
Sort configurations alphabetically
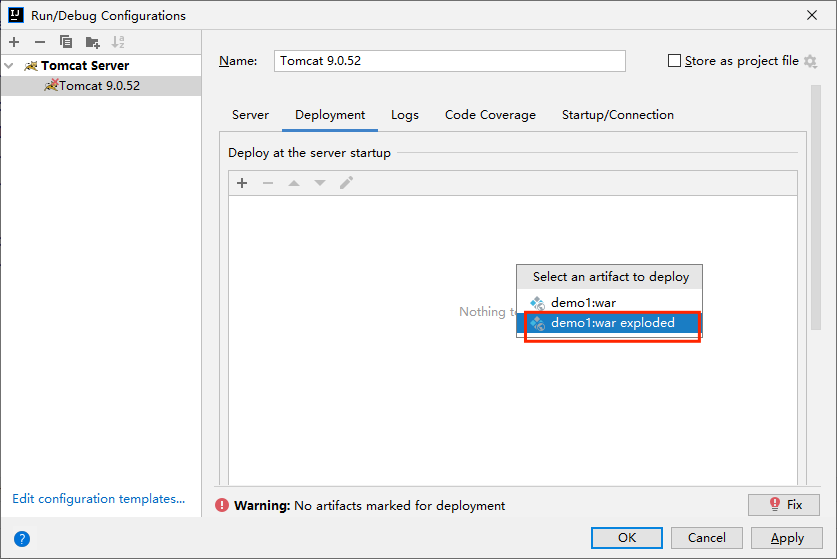[x=118, y=42]
